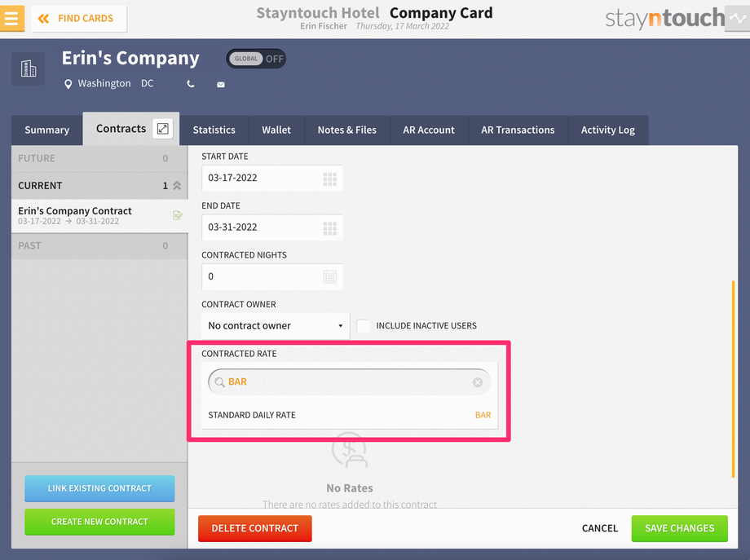Click the End Date field
This screenshot has width=750, height=560.
(x=271, y=227)
